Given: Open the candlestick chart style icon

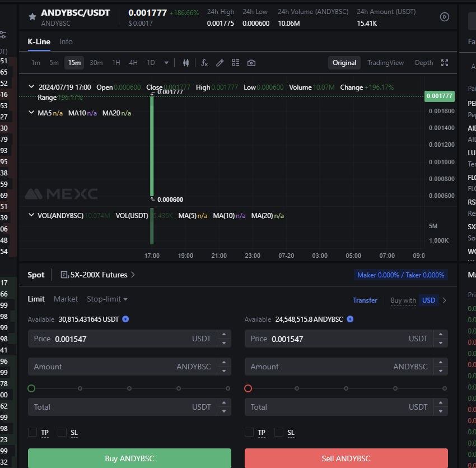Looking at the screenshot, I should [x=186, y=63].
